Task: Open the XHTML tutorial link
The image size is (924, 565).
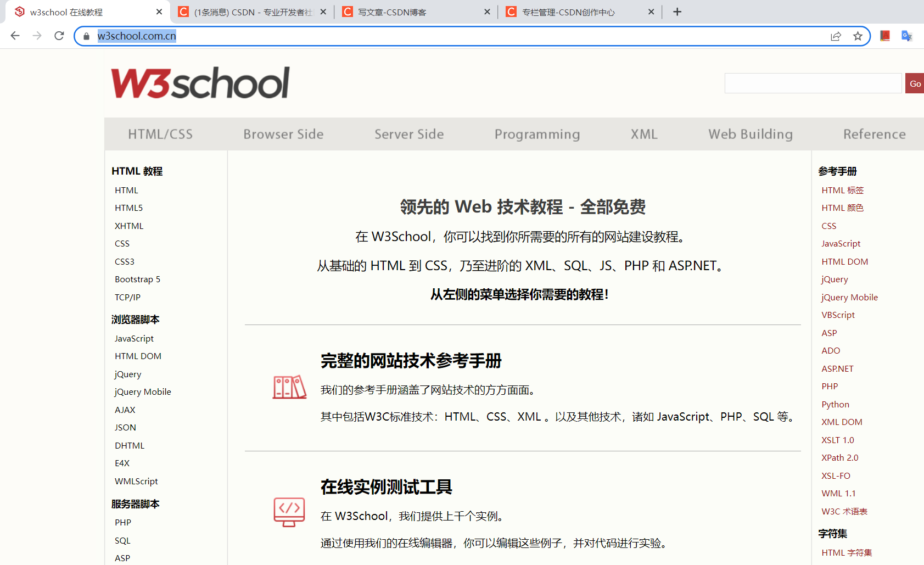Action: [x=129, y=226]
